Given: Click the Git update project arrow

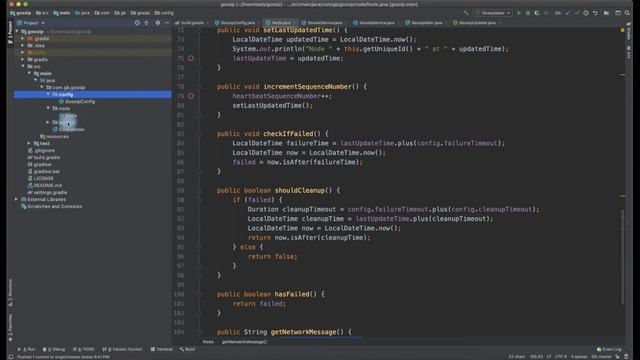Looking at the screenshot, I should coord(568,13).
